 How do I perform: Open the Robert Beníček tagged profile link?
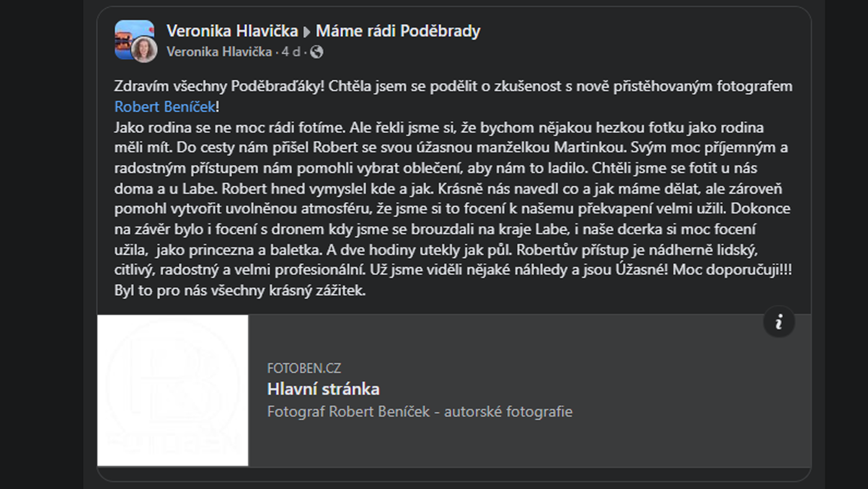[x=165, y=107]
